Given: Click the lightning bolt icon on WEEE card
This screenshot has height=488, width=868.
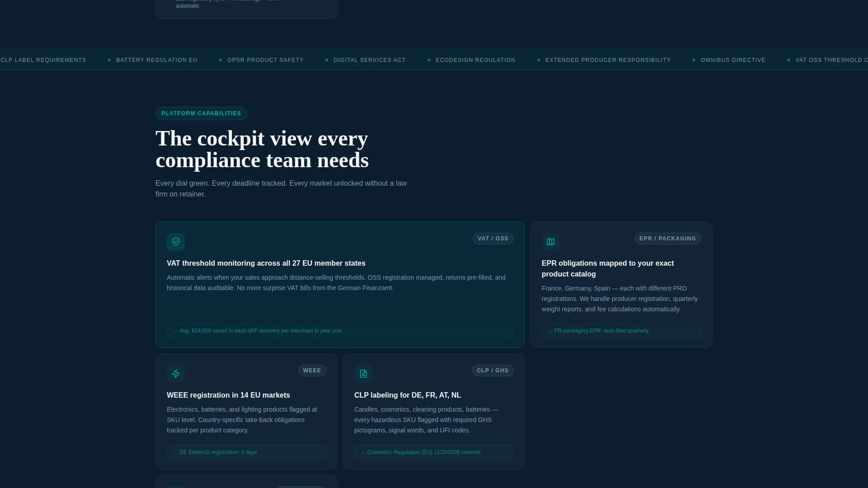Looking at the screenshot, I should tap(176, 374).
